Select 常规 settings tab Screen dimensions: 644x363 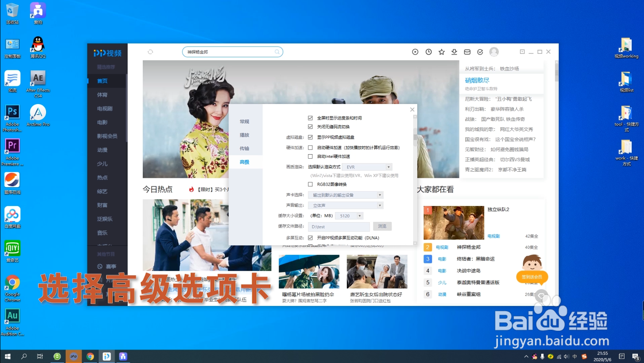[x=245, y=122]
